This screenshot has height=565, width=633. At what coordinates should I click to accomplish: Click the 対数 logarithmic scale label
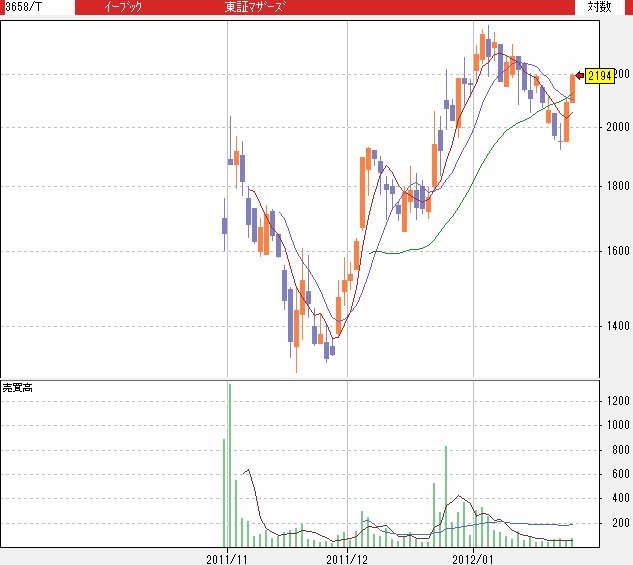(x=599, y=7)
